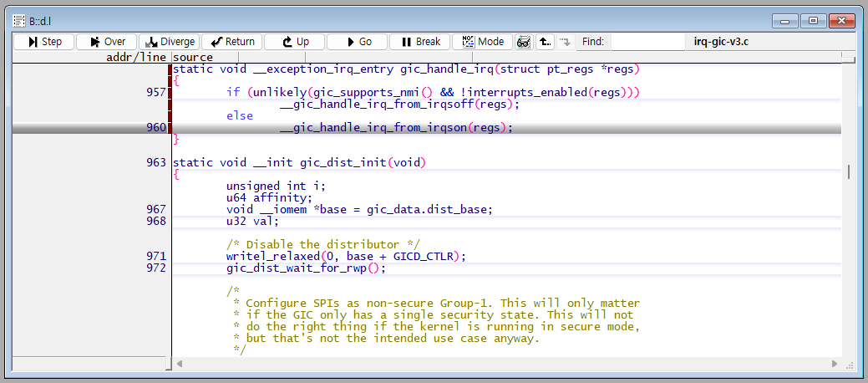The width and height of the screenshot is (868, 383).
Task: Click into the Find text field
Action: pos(647,42)
